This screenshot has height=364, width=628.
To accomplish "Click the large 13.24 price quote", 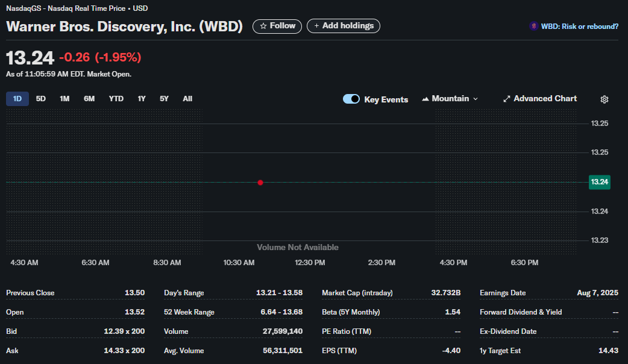I will (x=30, y=58).
